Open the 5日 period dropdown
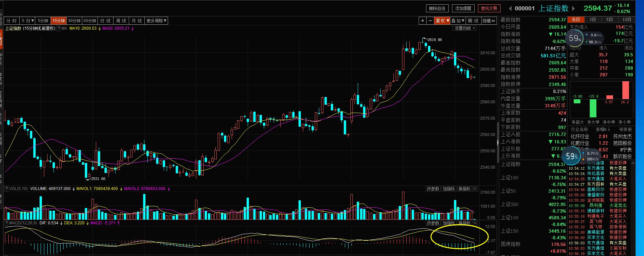This screenshot has width=644, height=256. [28, 21]
